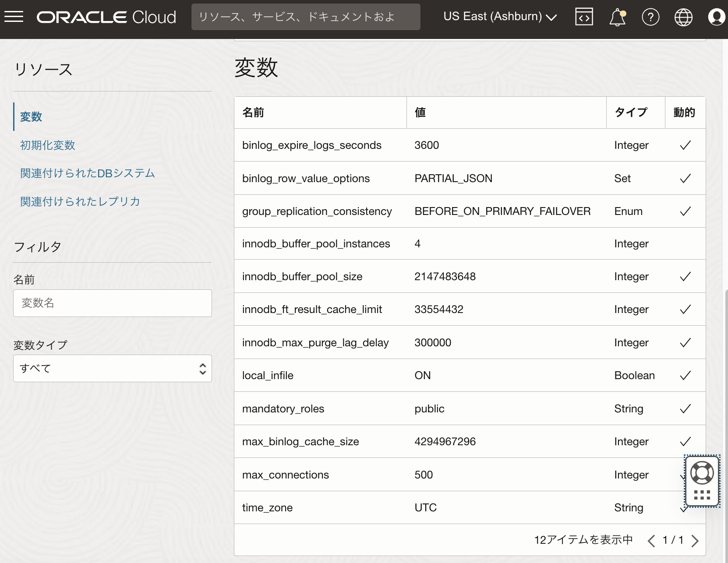Select the 変数 sidebar tab
Image resolution: width=728 pixels, height=563 pixels.
point(31,117)
